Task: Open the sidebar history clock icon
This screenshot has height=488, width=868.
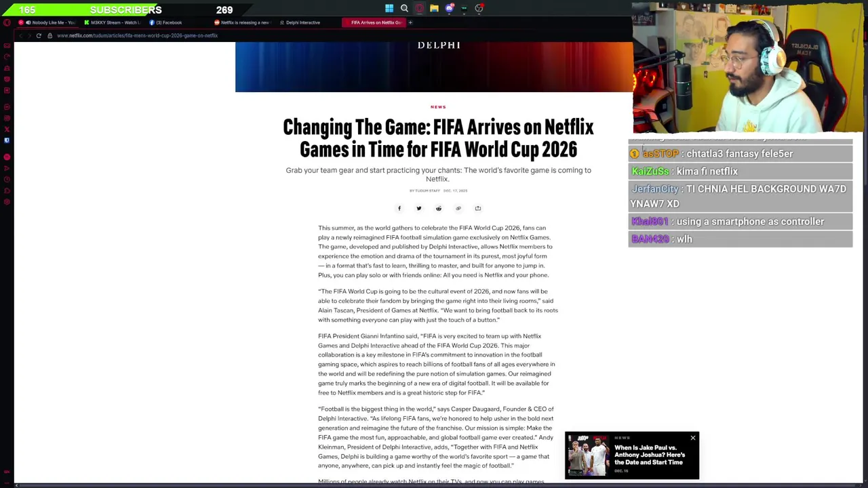Action: pyautogui.click(x=7, y=180)
